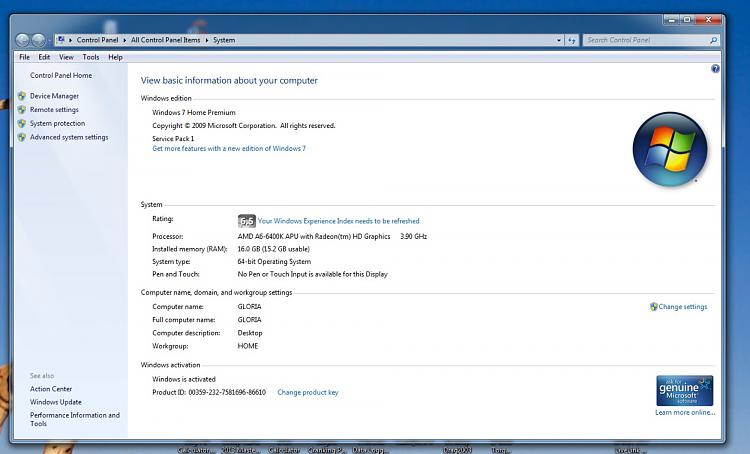The width and height of the screenshot is (750, 454).
Task: Click the Back navigation arrow button
Action: pos(22,40)
